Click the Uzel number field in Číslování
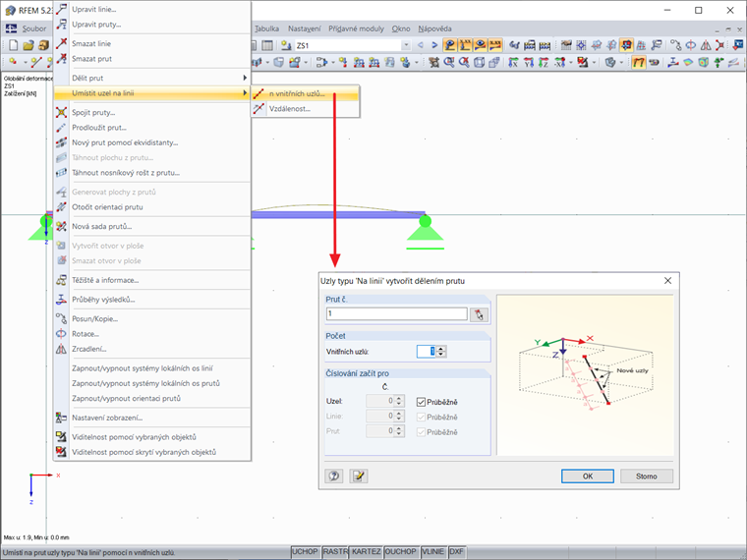 (x=380, y=401)
